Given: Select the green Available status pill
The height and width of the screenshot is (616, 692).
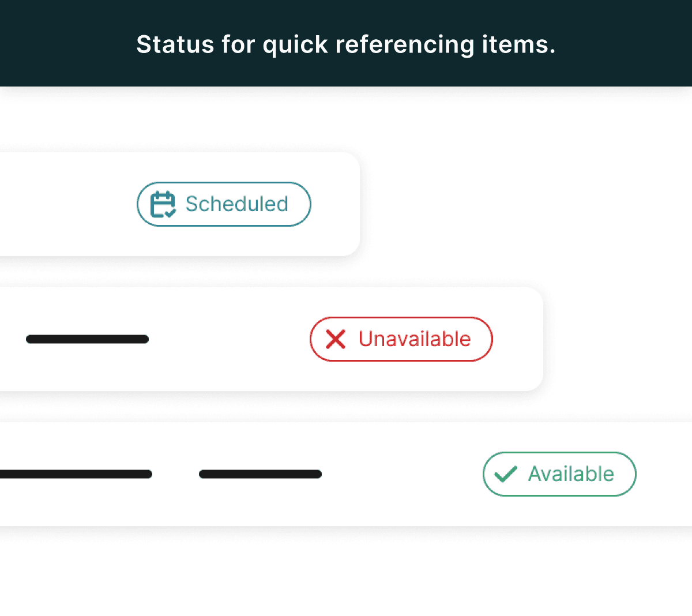Looking at the screenshot, I should coord(559,474).
